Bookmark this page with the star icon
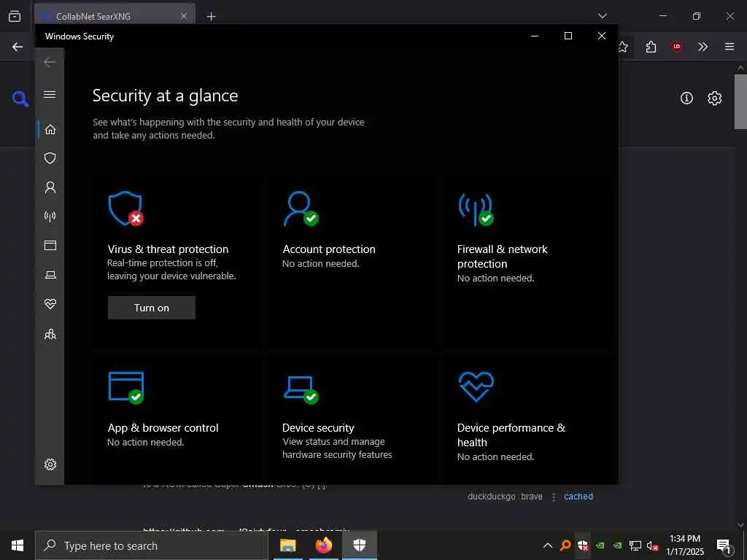The image size is (747, 560). pos(623,47)
